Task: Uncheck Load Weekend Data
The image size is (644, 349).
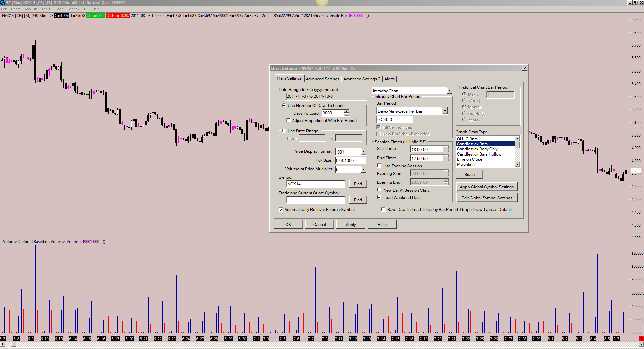Action: (x=379, y=197)
